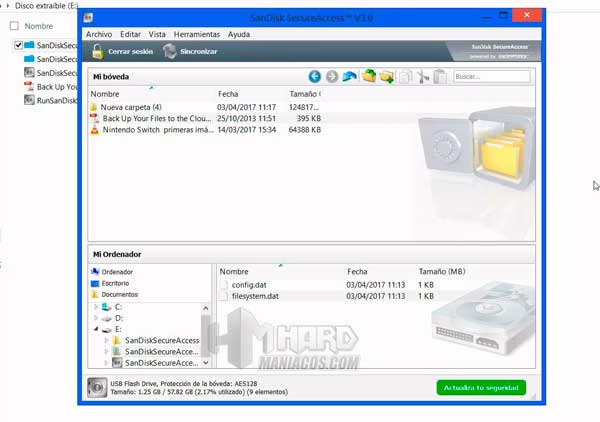600x422 pixels.
Task: Click the grayed Copy icon in the vault toolbar
Action: (405, 77)
